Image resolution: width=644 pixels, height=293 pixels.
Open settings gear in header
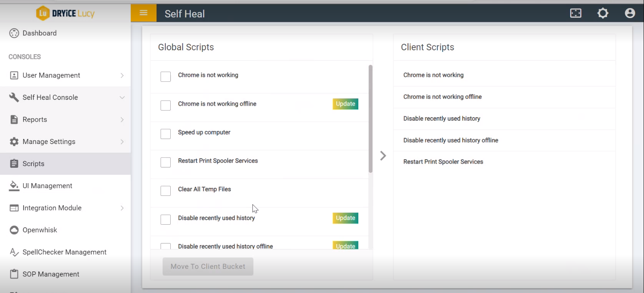tap(602, 13)
